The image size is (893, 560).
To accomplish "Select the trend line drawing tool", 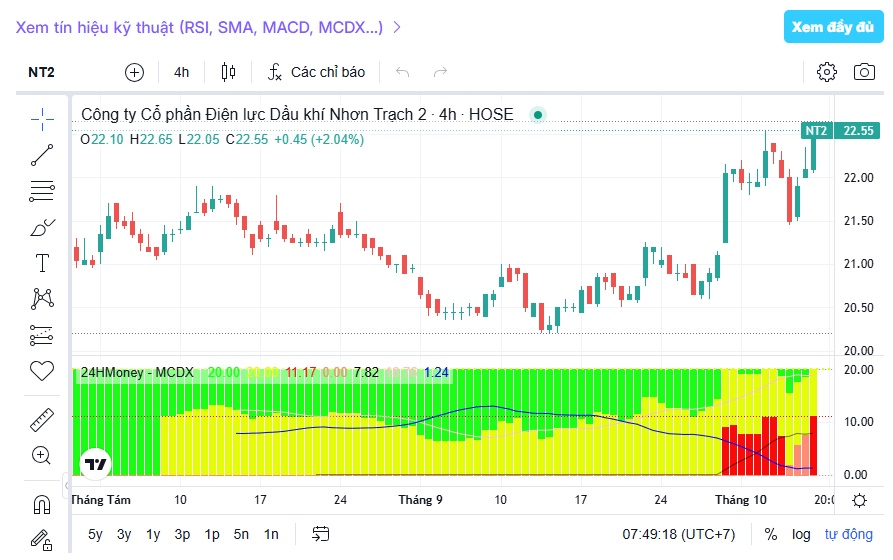I will tap(42, 155).
